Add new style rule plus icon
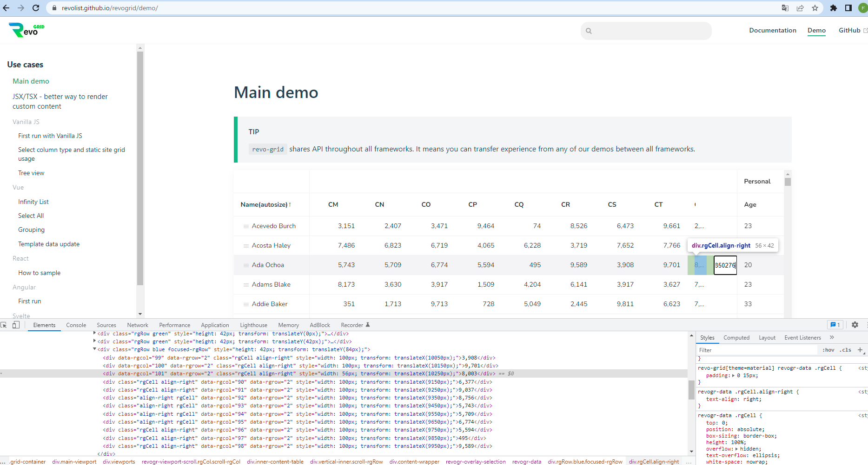The width and height of the screenshot is (868, 465). pyautogui.click(x=860, y=350)
